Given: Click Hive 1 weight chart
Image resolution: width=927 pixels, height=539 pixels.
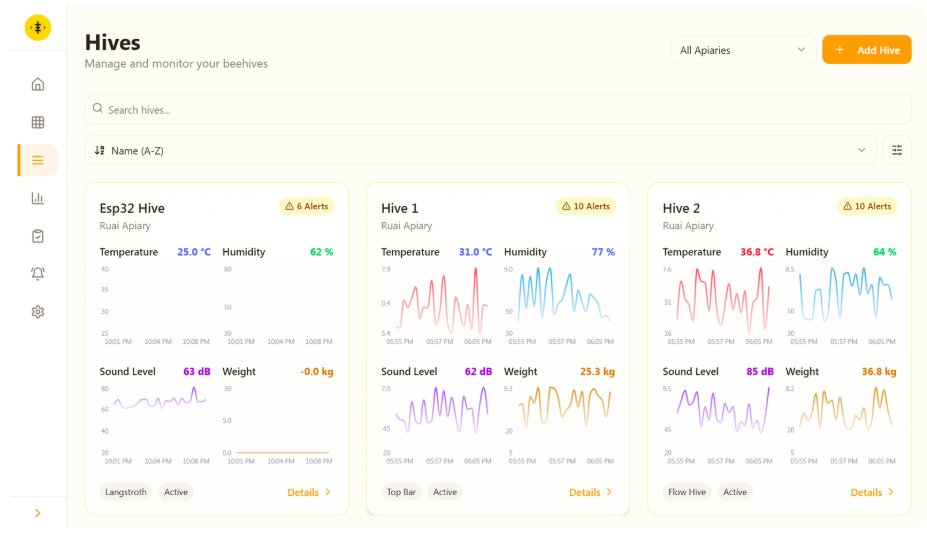Looking at the screenshot, I should tap(559, 424).
